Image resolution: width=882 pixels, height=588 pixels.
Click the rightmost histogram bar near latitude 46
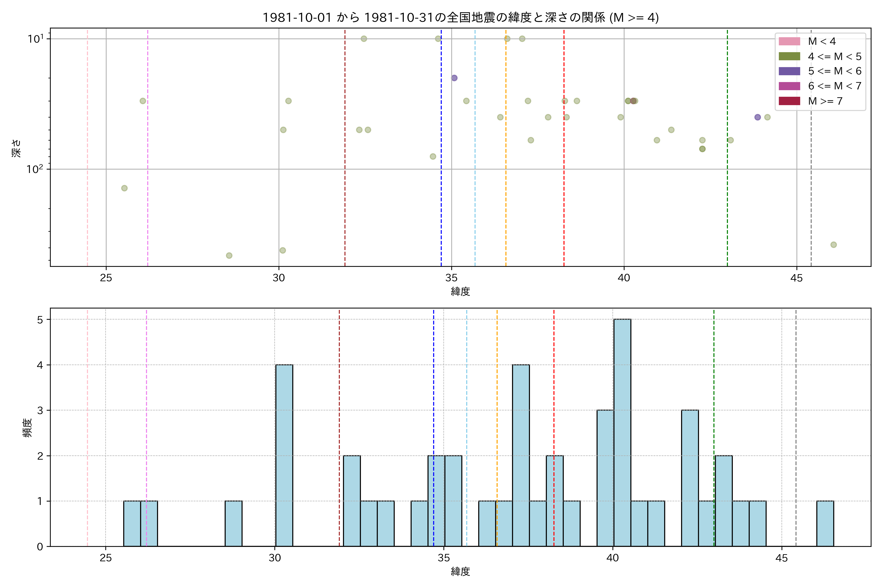[825, 524]
